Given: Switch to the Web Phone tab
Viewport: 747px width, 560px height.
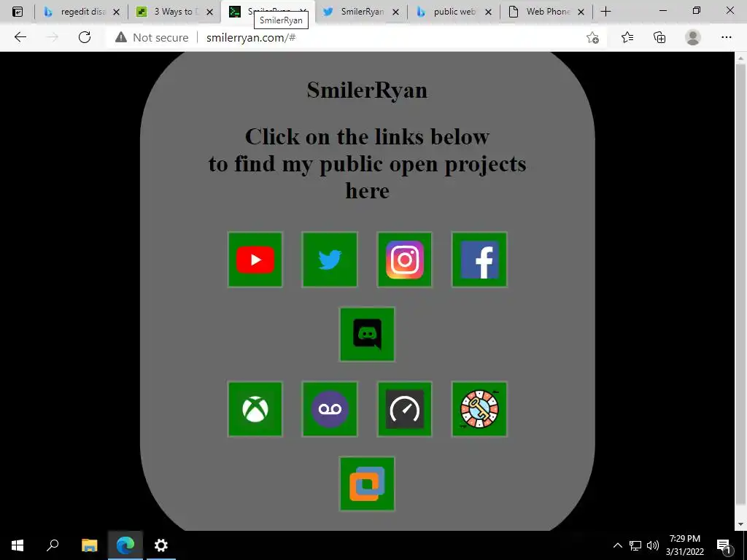Looking at the screenshot, I should 547,12.
